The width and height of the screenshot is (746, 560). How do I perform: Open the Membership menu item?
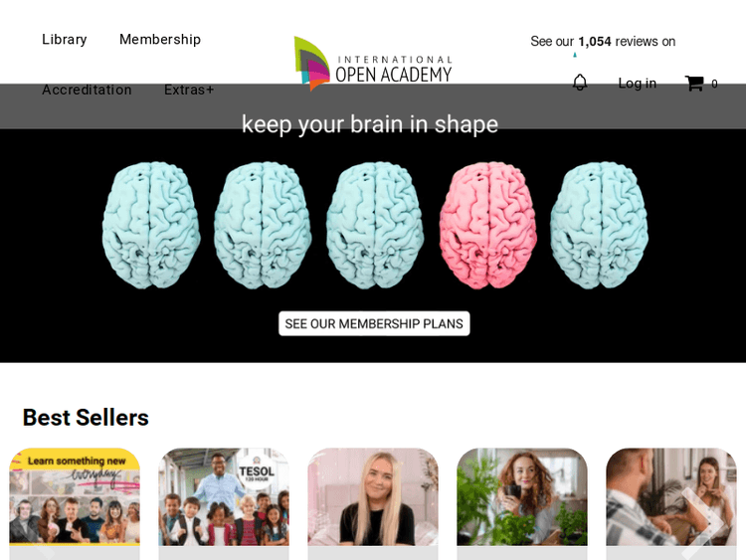point(160,40)
